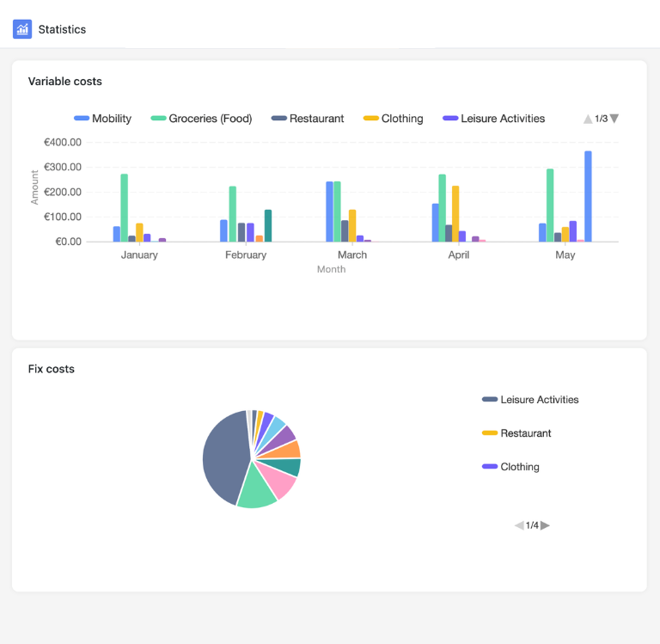The width and height of the screenshot is (660, 644).
Task: Toggle the Clothing series in the bar chart legend
Action: pyautogui.click(x=393, y=119)
